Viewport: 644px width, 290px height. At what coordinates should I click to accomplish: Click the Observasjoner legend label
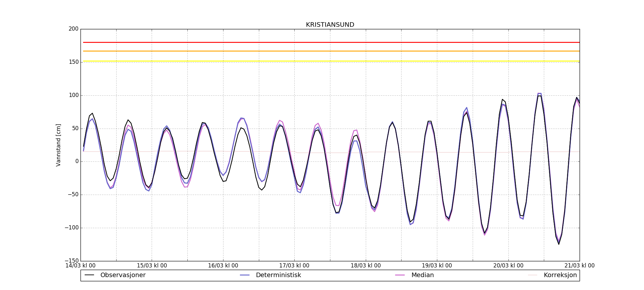pos(123,275)
